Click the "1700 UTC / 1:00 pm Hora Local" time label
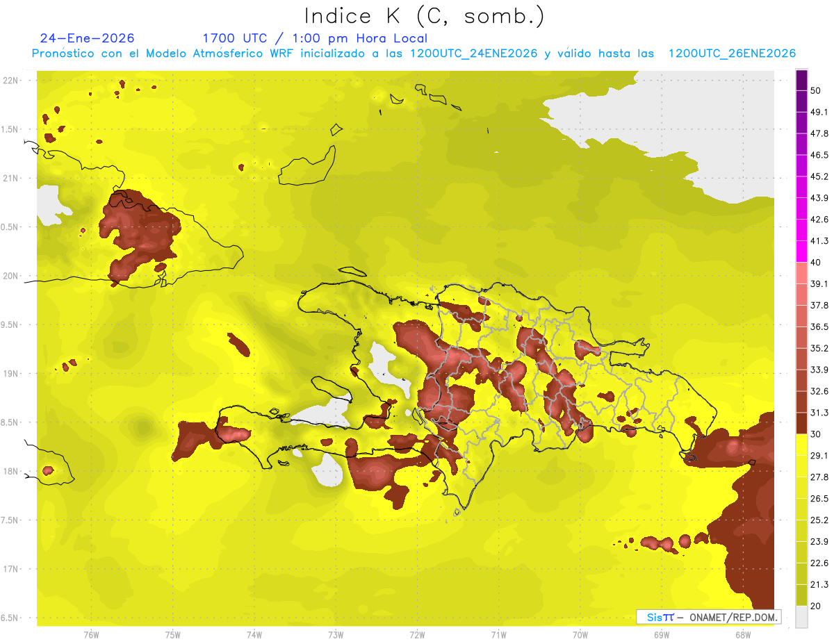The width and height of the screenshot is (834, 644). coord(315,38)
